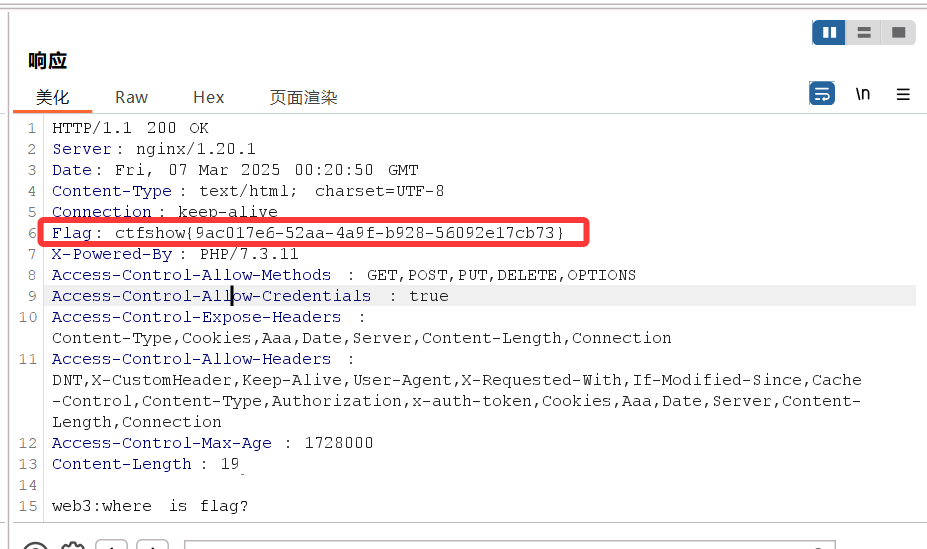Click the 'web3:where is flag?' body text

(150, 506)
